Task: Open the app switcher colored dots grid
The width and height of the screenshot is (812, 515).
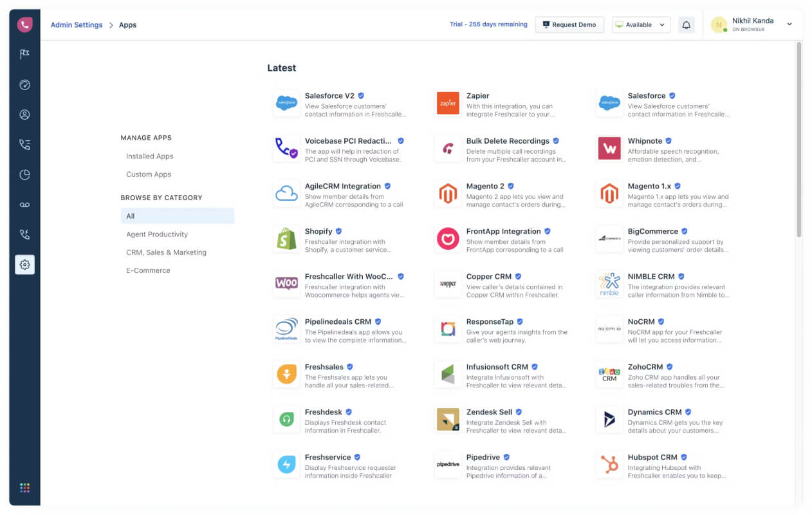Action: pos(24,488)
